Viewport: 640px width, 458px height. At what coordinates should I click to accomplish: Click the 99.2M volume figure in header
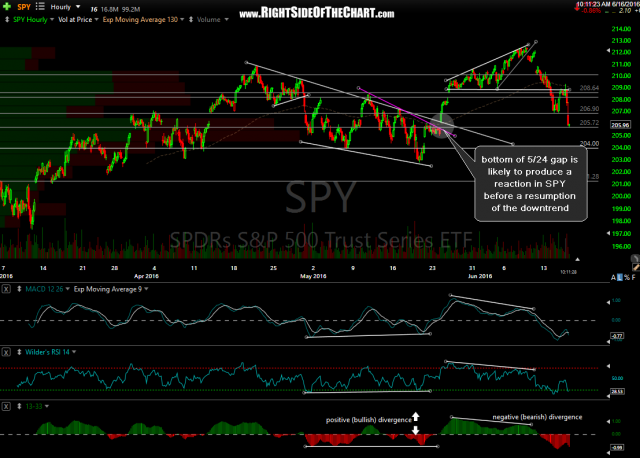pyautogui.click(x=131, y=9)
